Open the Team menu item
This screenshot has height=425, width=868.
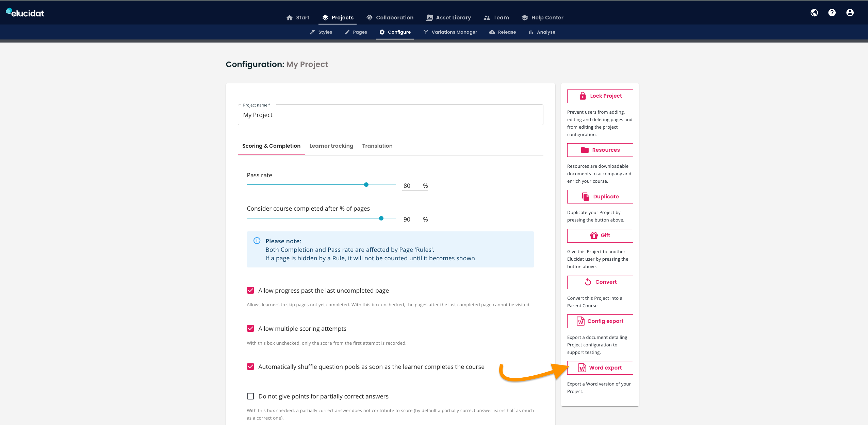(x=496, y=18)
